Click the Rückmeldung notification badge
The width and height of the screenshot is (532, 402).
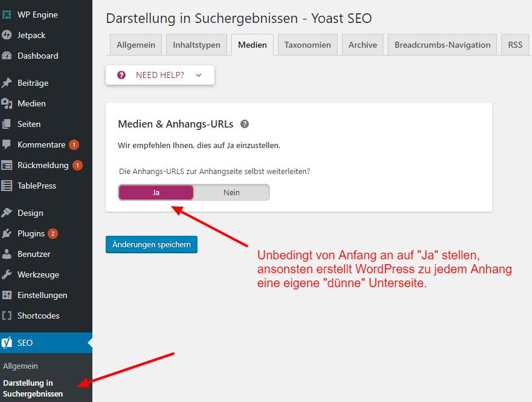77,166
